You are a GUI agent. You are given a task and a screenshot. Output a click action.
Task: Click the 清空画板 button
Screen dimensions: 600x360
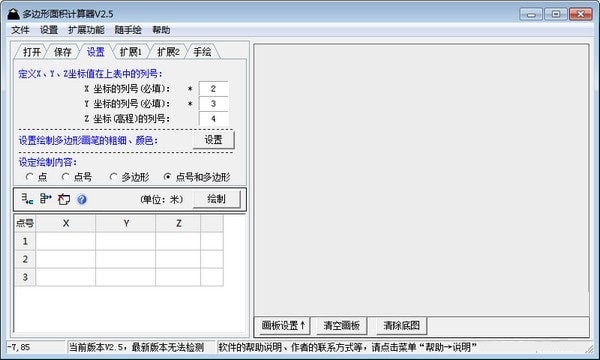pos(342,326)
